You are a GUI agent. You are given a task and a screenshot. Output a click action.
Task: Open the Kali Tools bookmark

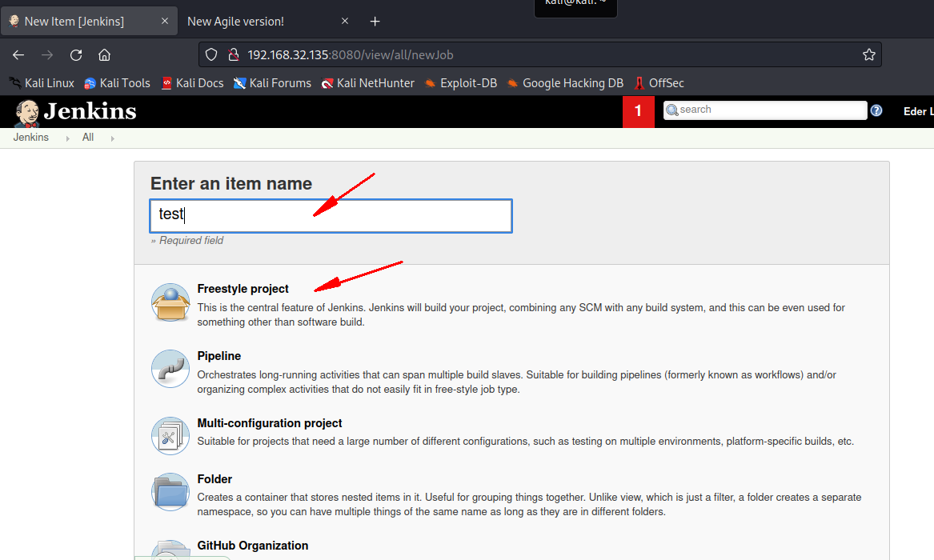pyautogui.click(x=117, y=83)
